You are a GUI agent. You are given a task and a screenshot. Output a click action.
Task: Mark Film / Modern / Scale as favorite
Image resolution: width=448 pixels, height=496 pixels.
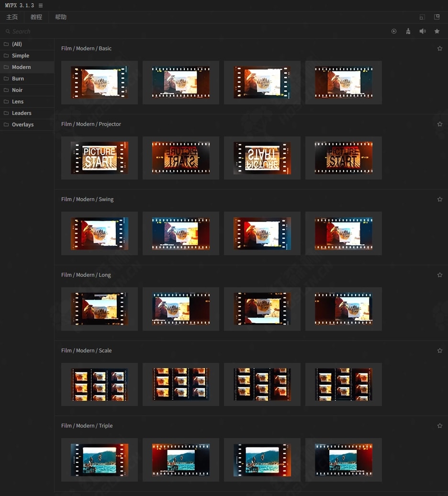(440, 350)
